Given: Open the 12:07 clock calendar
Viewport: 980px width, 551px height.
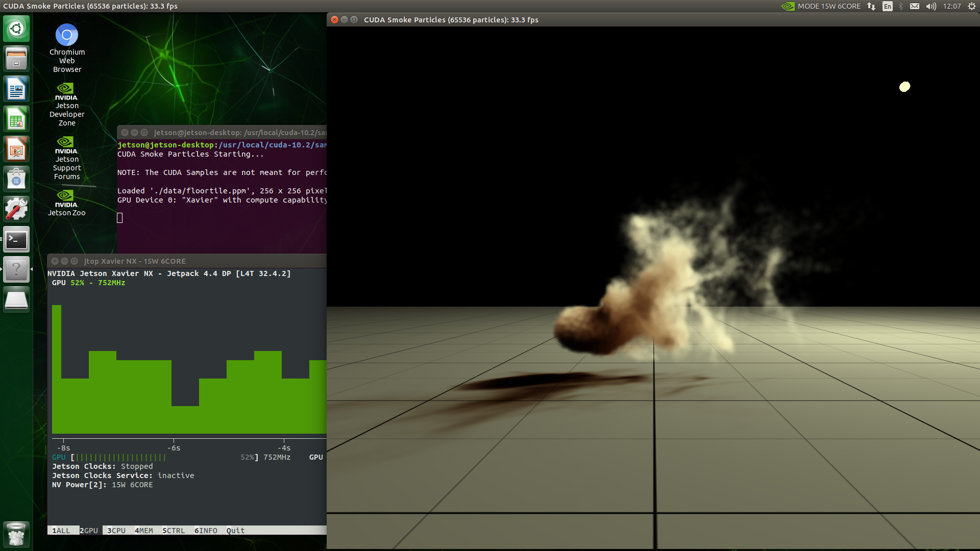Looking at the screenshot, I should pos(952,6).
